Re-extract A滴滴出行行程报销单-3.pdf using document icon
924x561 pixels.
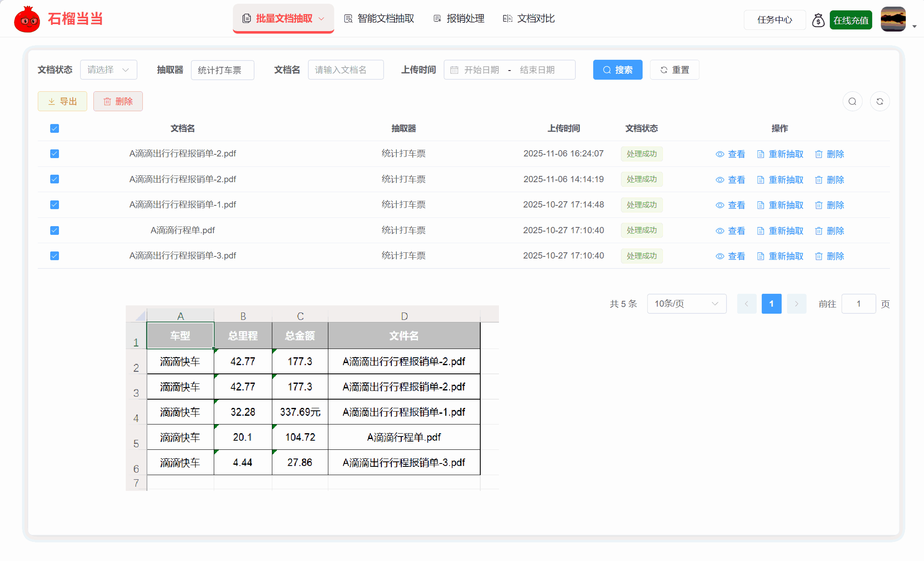coord(761,256)
